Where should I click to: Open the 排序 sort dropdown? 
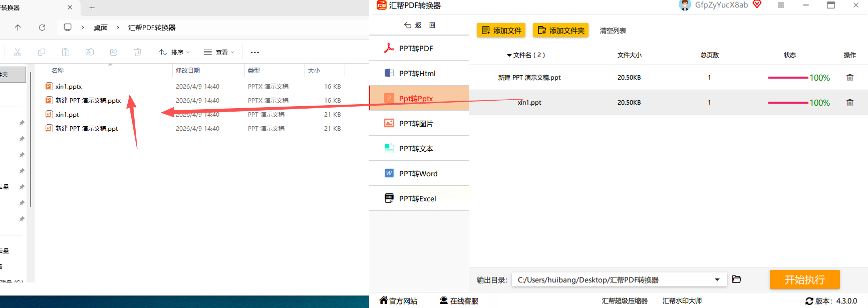175,52
